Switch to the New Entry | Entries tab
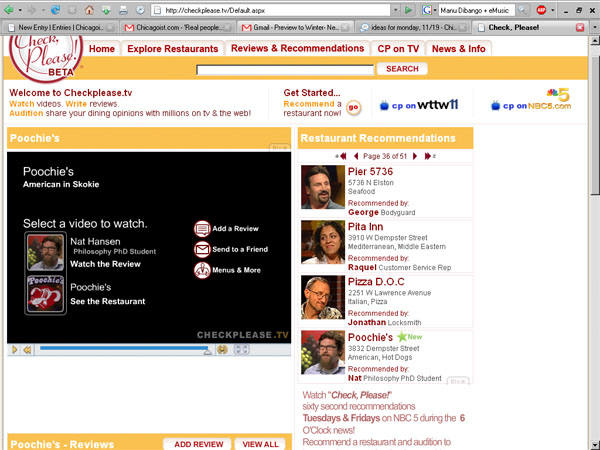Image resolution: width=600 pixels, height=450 pixels. [x=60, y=27]
